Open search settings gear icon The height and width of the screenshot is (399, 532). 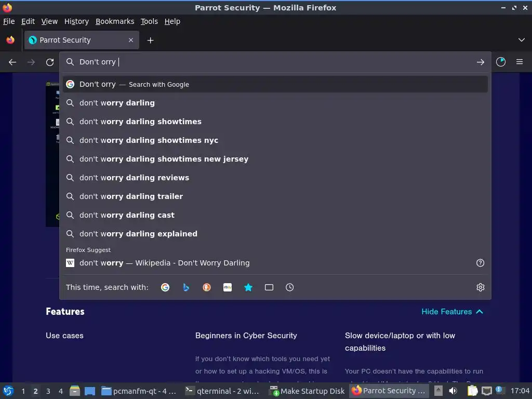(x=481, y=287)
